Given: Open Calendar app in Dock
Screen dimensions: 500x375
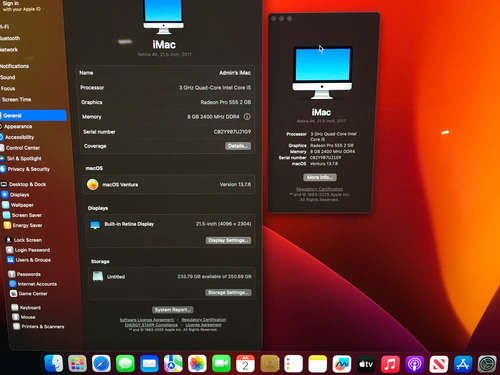Looking at the screenshot, I should 245,363.
